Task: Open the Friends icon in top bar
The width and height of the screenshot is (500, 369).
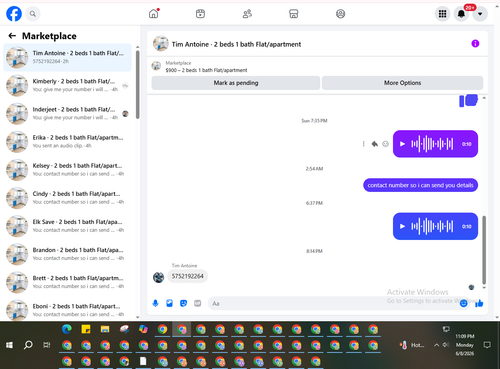Action: (247, 14)
